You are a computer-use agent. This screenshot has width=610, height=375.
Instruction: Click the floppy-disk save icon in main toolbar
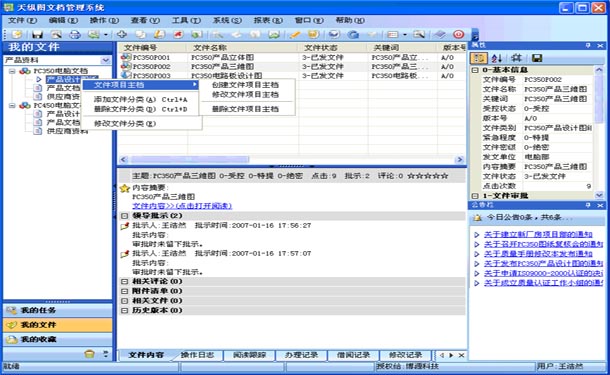[37, 35]
